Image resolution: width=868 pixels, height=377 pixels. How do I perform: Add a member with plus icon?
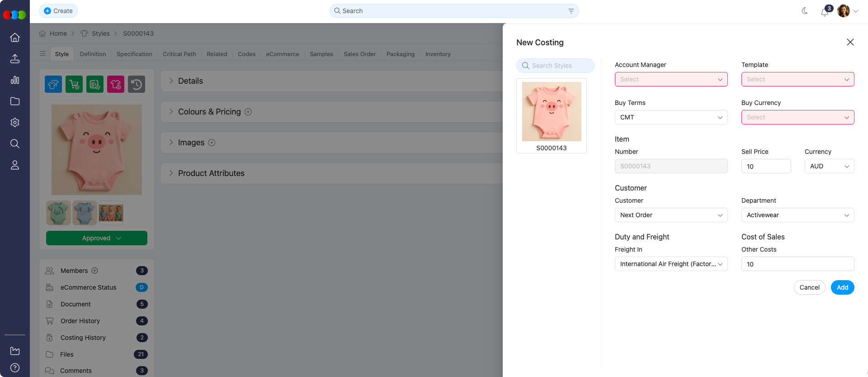(x=95, y=271)
